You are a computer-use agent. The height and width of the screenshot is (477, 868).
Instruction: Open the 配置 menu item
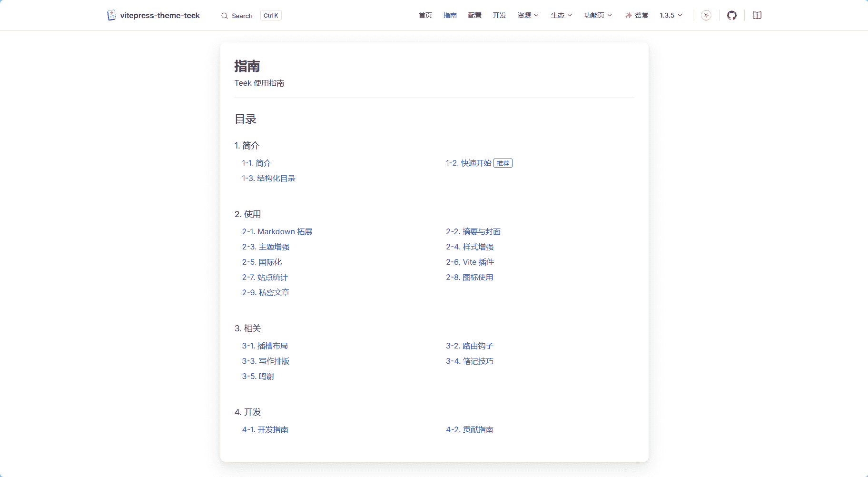click(x=474, y=15)
